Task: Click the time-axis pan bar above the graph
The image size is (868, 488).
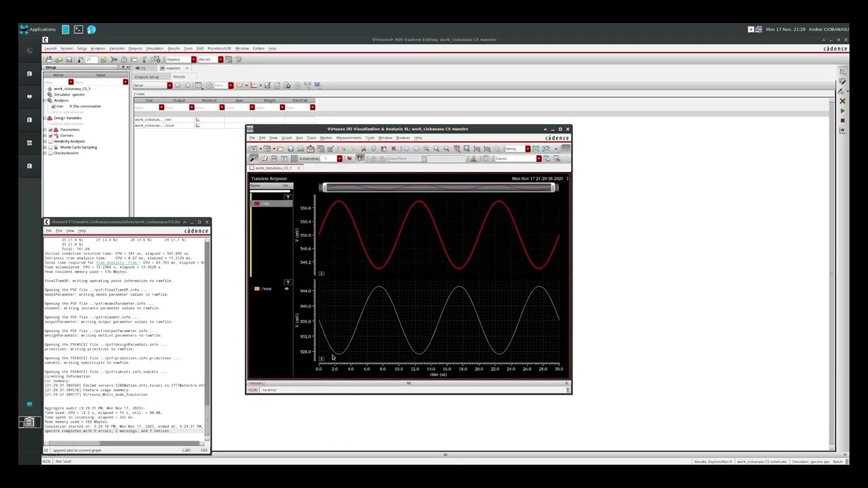Action: coord(439,188)
